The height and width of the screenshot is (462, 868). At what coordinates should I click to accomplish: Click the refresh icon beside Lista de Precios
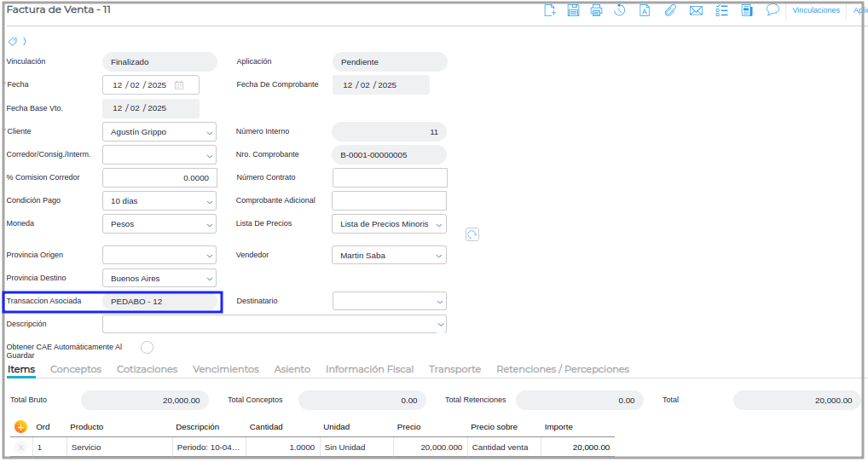click(472, 234)
